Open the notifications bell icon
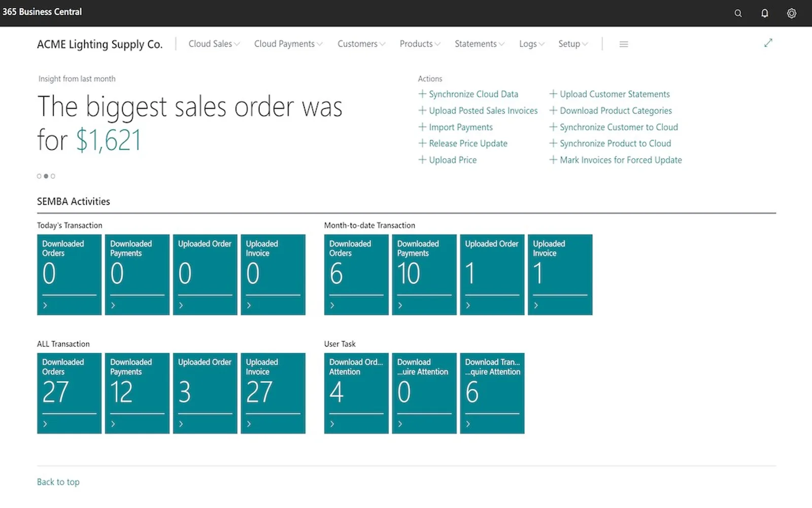 [x=765, y=13]
